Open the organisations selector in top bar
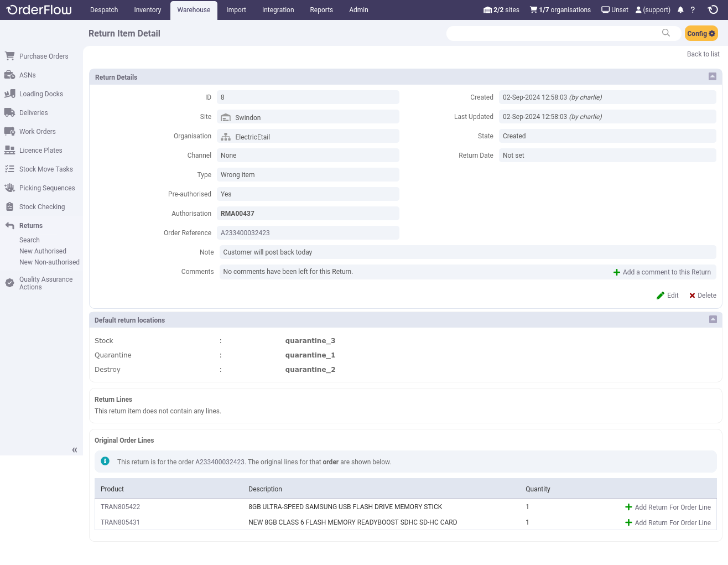The height and width of the screenshot is (565, 728). point(560,10)
